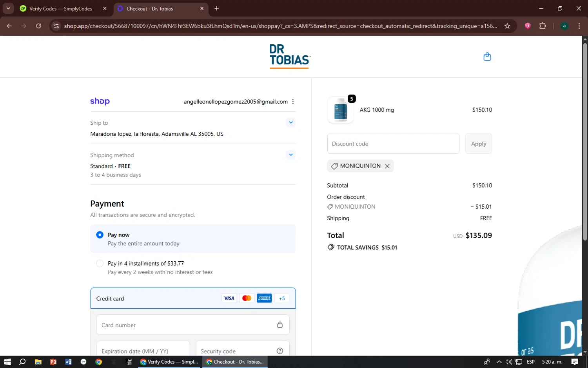Open File Explorer from the taskbar
Image resolution: width=588 pixels, height=368 pixels.
pyautogui.click(x=38, y=362)
